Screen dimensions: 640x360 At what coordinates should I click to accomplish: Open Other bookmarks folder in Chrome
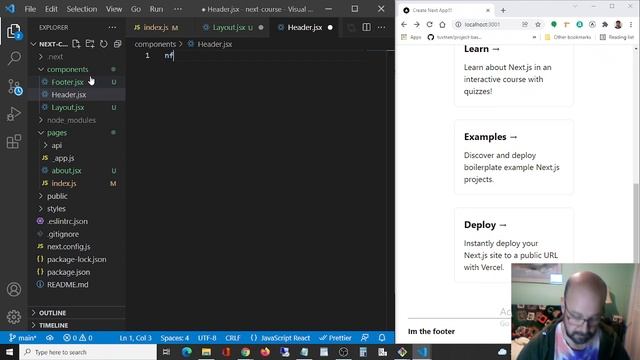coord(567,37)
